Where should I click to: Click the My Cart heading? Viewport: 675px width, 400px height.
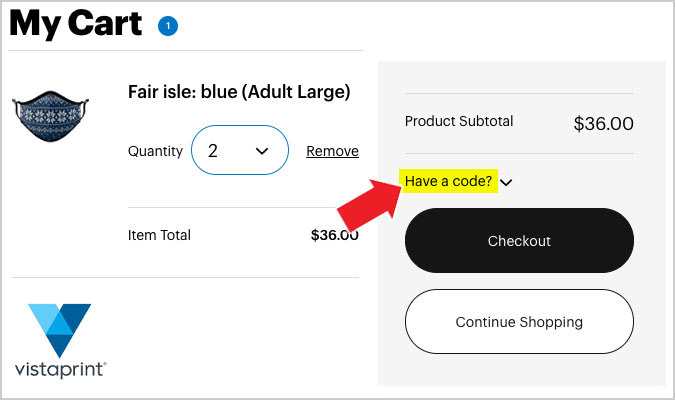(76, 23)
